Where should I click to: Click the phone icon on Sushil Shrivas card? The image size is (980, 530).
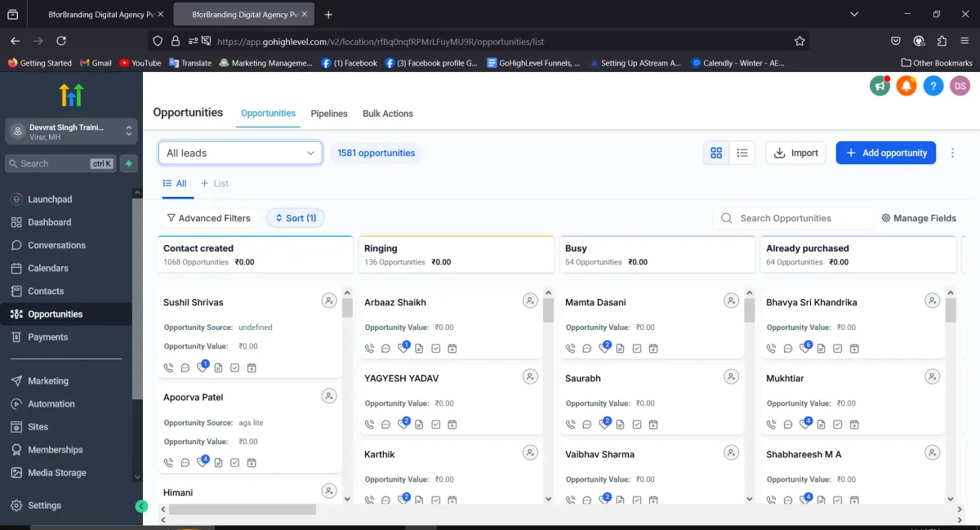coord(168,368)
